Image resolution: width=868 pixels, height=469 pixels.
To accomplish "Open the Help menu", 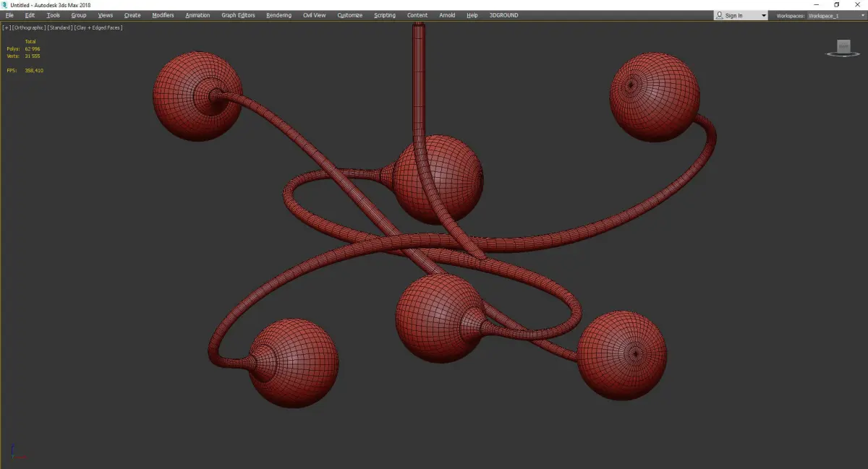I will 472,15.
